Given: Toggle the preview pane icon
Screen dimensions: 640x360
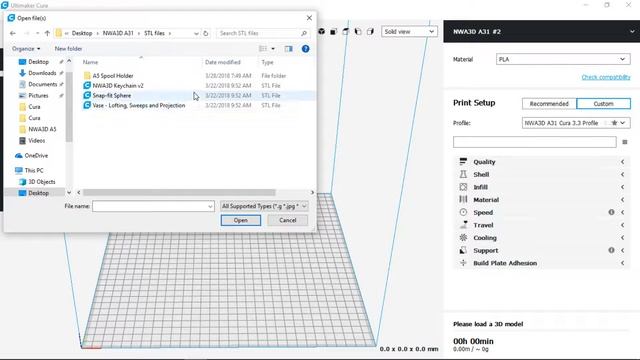Looking at the screenshot, I should 289,49.
